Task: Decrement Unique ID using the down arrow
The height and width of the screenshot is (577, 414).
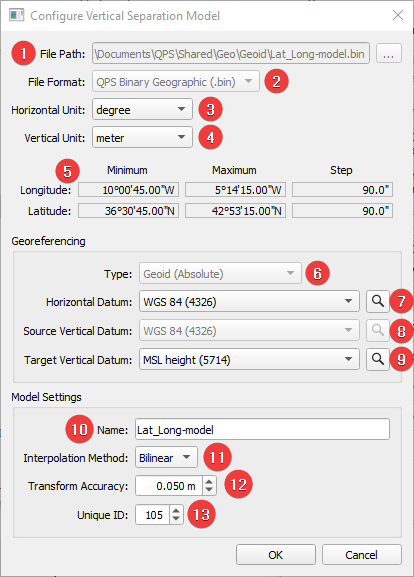Action: pos(176,519)
